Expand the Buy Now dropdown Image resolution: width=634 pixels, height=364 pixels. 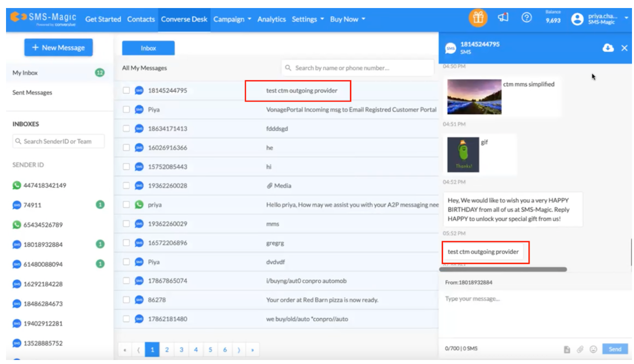347,19
